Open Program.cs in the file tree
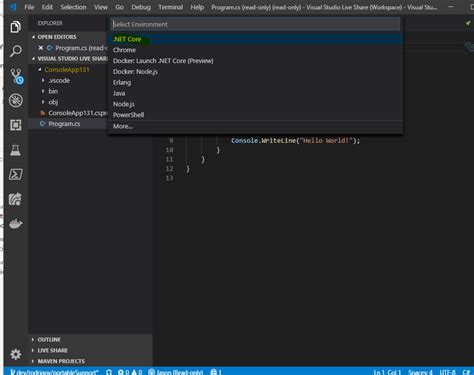The width and height of the screenshot is (474, 375). pyautogui.click(x=64, y=124)
